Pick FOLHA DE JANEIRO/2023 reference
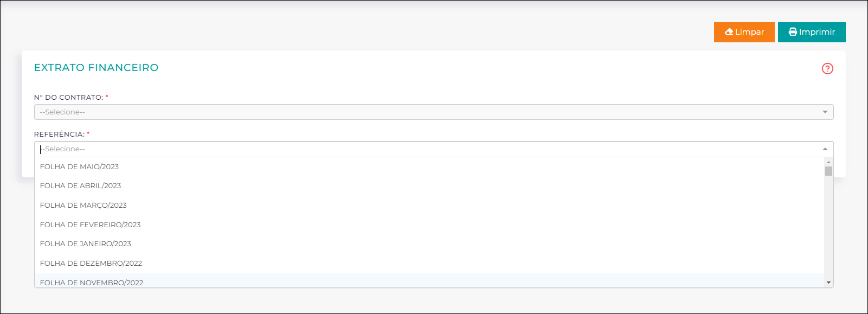Image resolution: width=868 pixels, height=314 pixels. (x=429, y=244)
